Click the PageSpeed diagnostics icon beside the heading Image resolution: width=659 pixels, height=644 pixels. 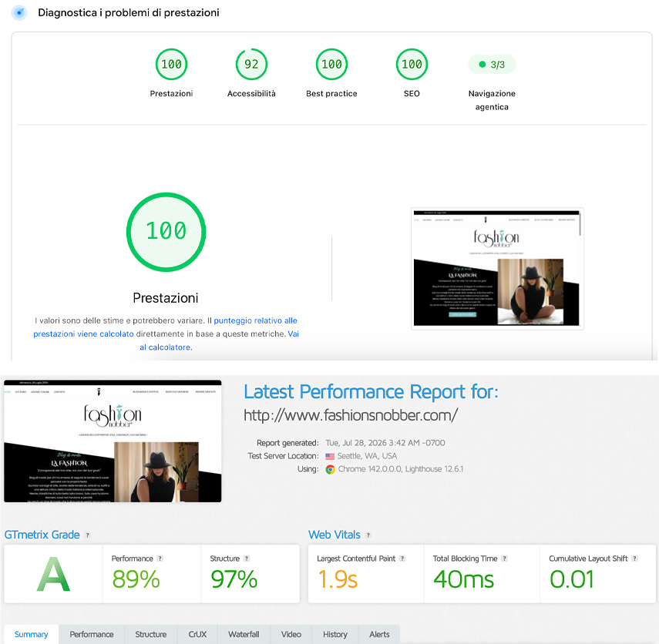click(19, 12)
